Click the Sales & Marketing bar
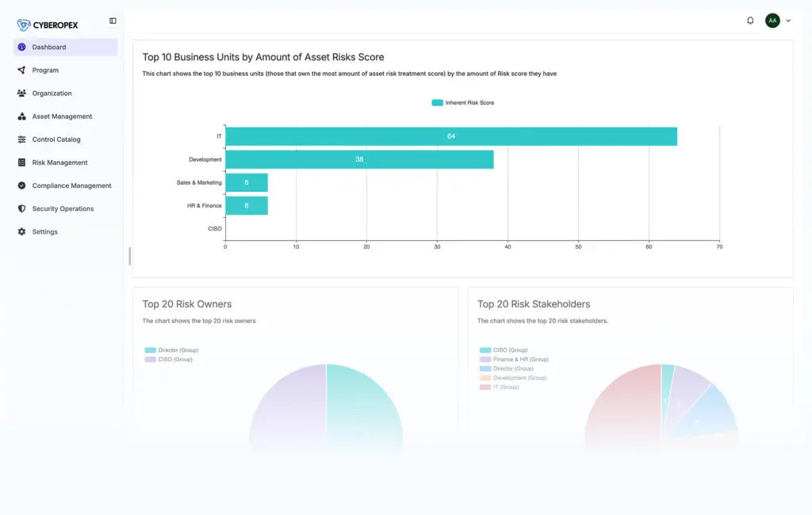The width and height of the screenshot is (812, 515). 247,182
